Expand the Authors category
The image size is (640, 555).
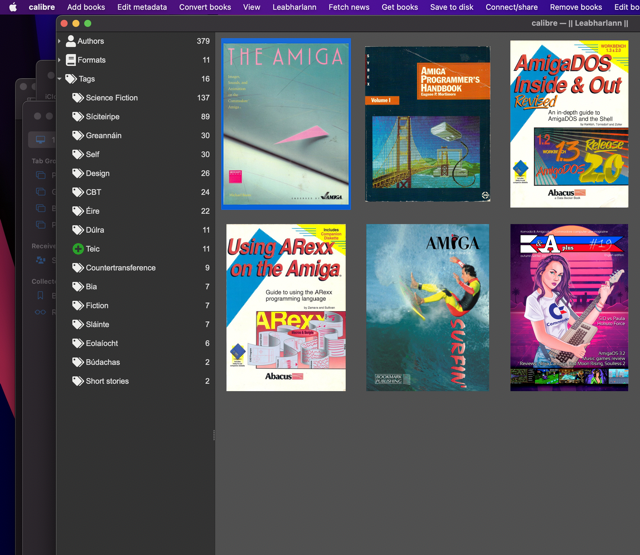pos(60,41)
